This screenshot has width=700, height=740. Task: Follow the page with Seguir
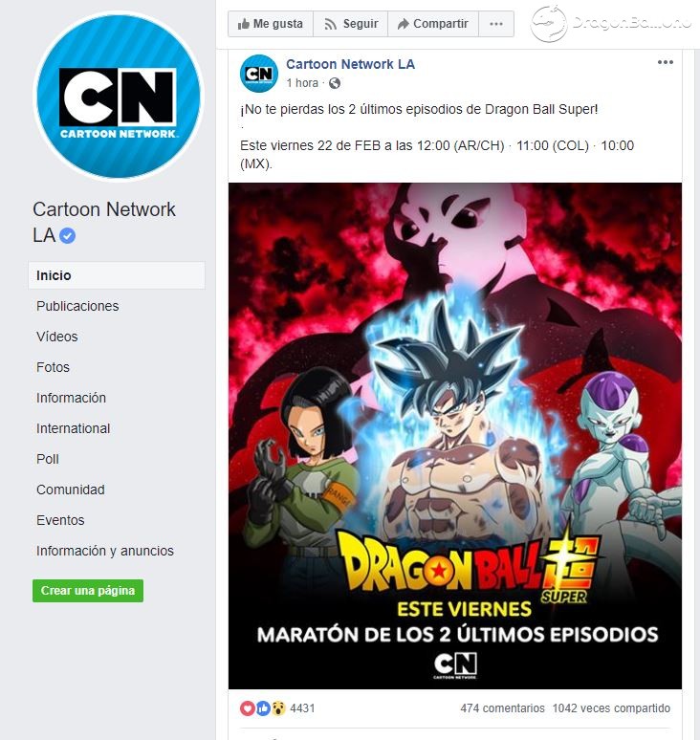point(351,24)
